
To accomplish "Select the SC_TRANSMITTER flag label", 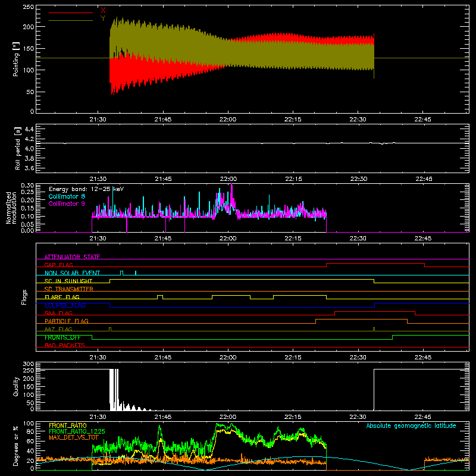I will point(69,289).
